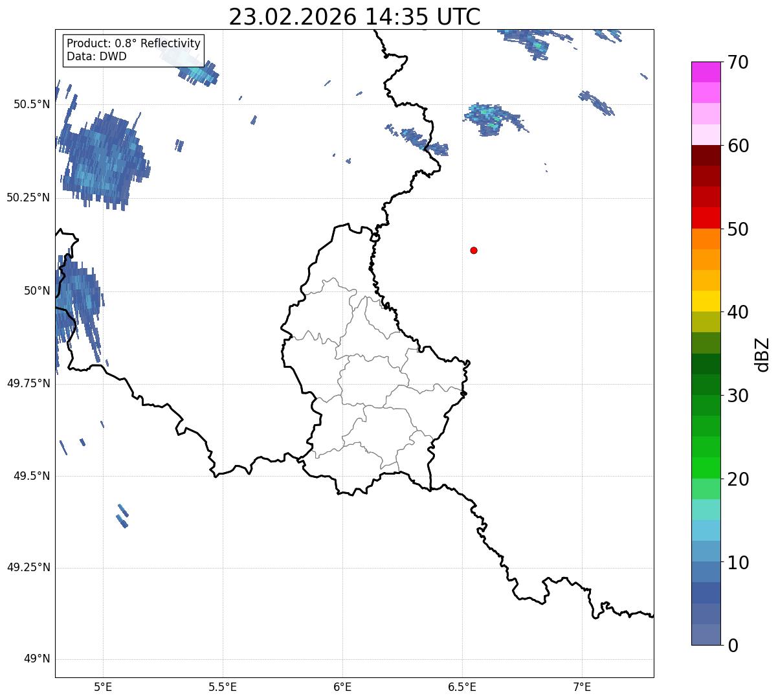Pick the dark maroon colorbar swatch below 60
Image resolution: width=778 pixels, height=700 pixels.
tap(706, 155)
